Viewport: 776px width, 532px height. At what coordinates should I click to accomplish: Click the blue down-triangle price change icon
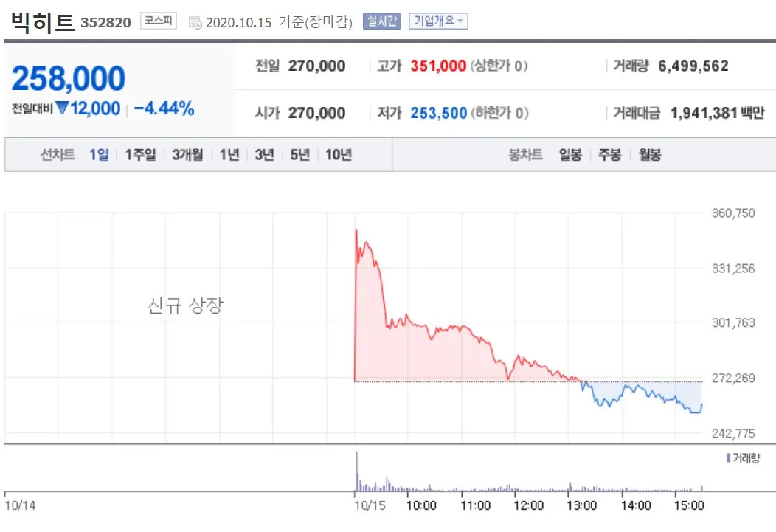pos(62,108)
